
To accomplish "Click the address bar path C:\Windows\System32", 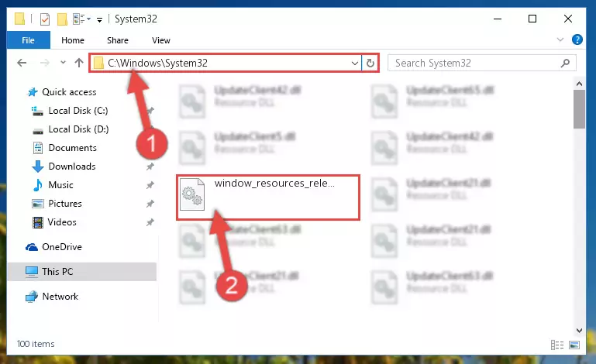I will coord(158,63).
